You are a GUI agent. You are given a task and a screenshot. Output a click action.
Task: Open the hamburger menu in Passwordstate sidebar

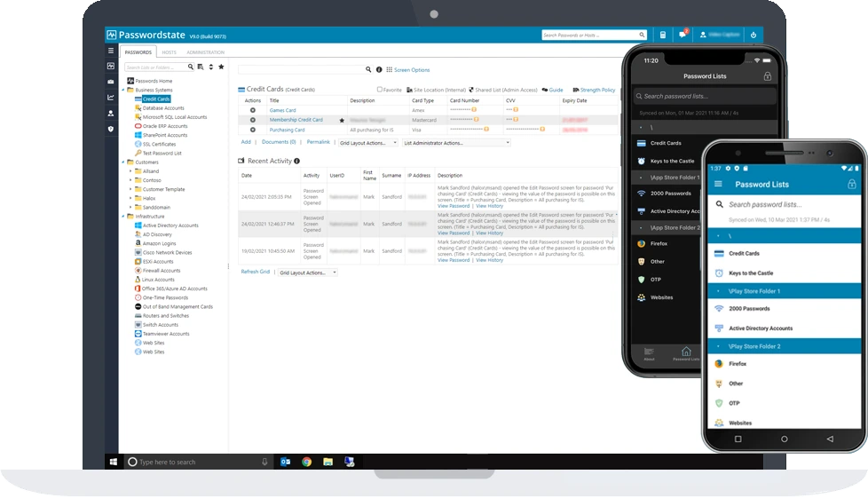tap(111, 51)
